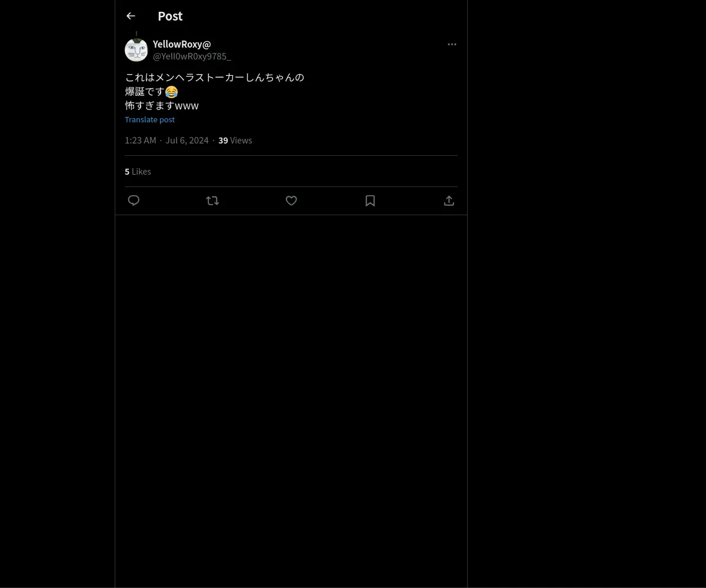
Task: Go back using the left arrow icon
Action: (x=131, y=16)
